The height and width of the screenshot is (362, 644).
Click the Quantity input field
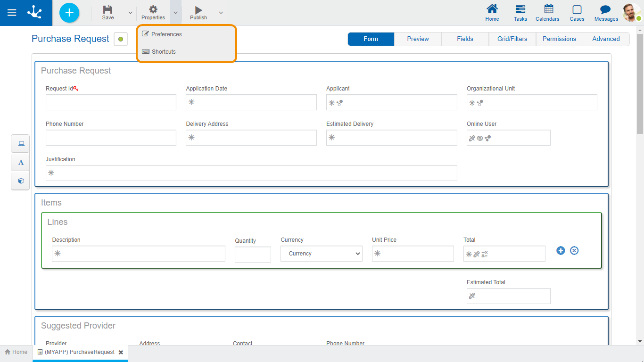point(253,255)
